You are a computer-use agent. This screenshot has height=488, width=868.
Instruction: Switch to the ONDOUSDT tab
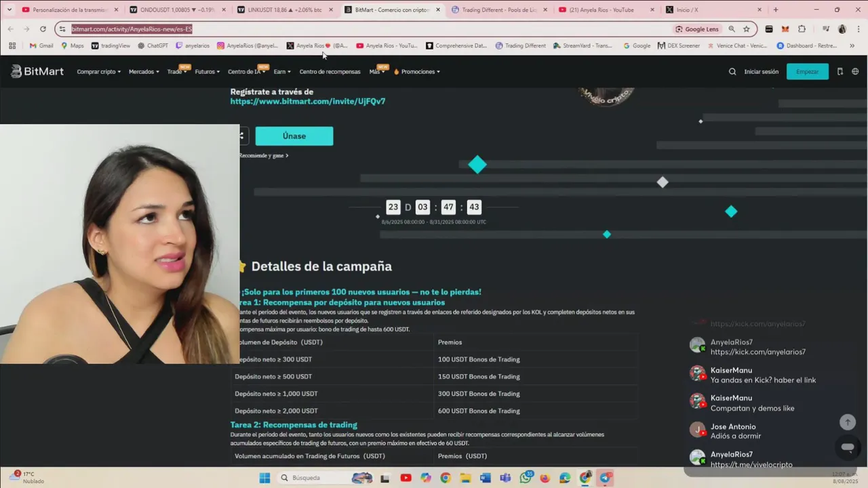pyautogui.click(x=176, y=10)
